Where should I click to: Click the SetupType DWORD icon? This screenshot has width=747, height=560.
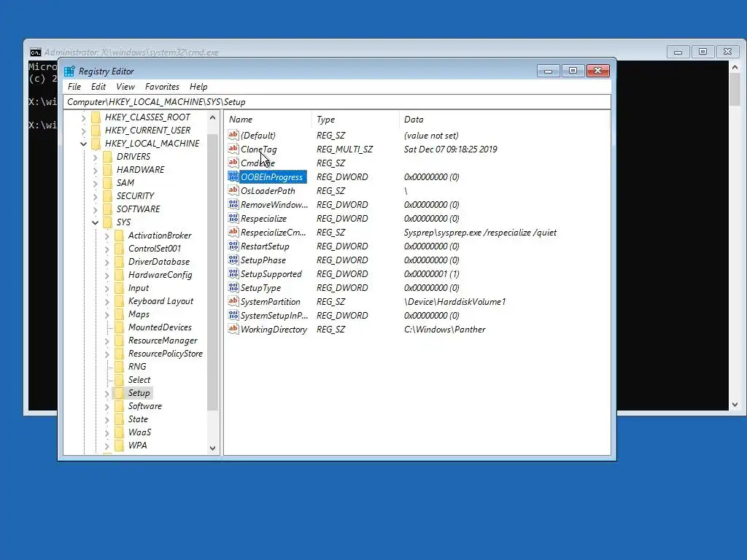pyautogui.click(x=233, y=287)
